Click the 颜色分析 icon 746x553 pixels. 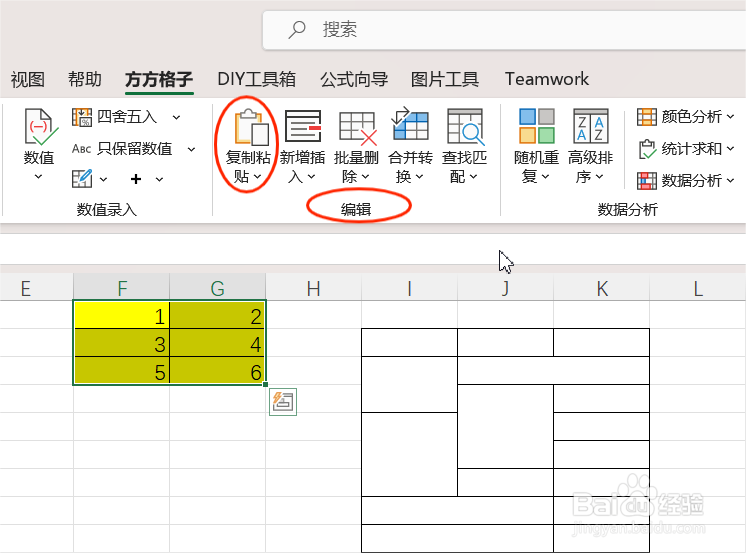click(647, 117)
